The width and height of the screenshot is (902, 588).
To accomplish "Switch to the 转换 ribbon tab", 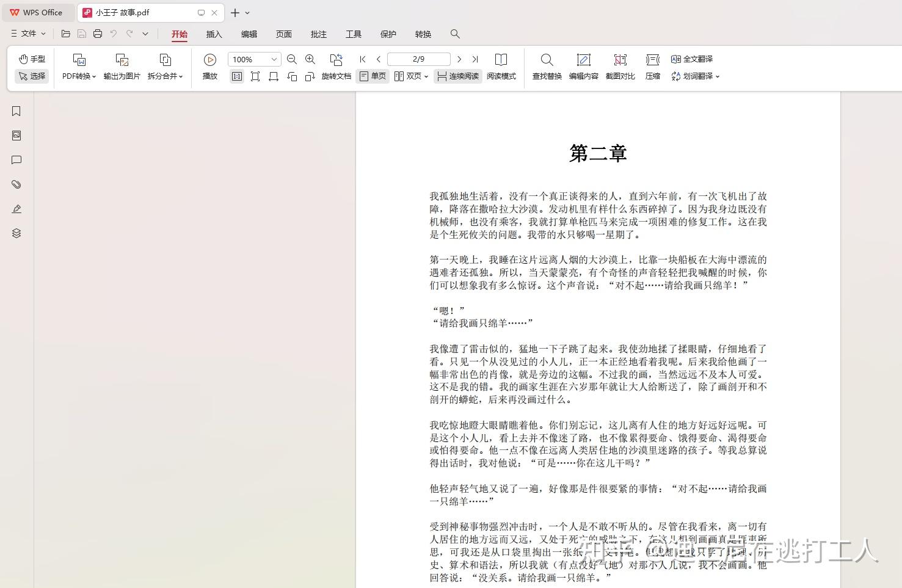I will [x=423, y=34].
